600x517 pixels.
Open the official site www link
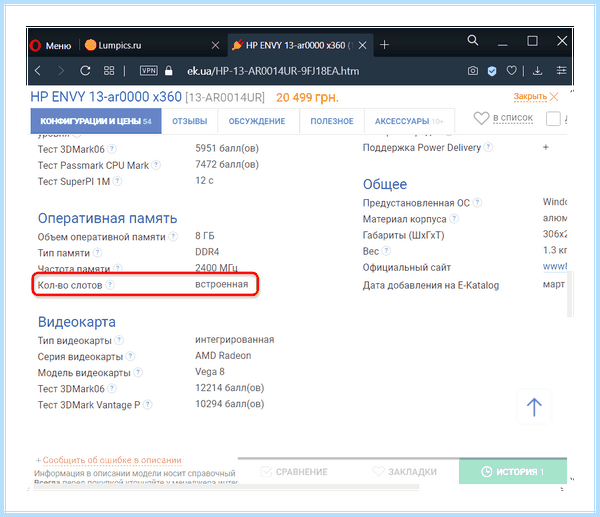555,266
